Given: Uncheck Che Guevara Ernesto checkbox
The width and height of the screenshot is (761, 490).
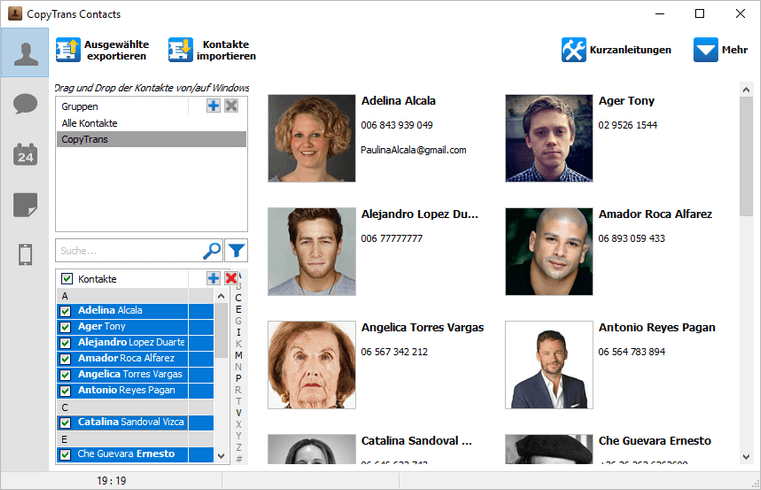Looking at the screenshot, I should point(65,455).
